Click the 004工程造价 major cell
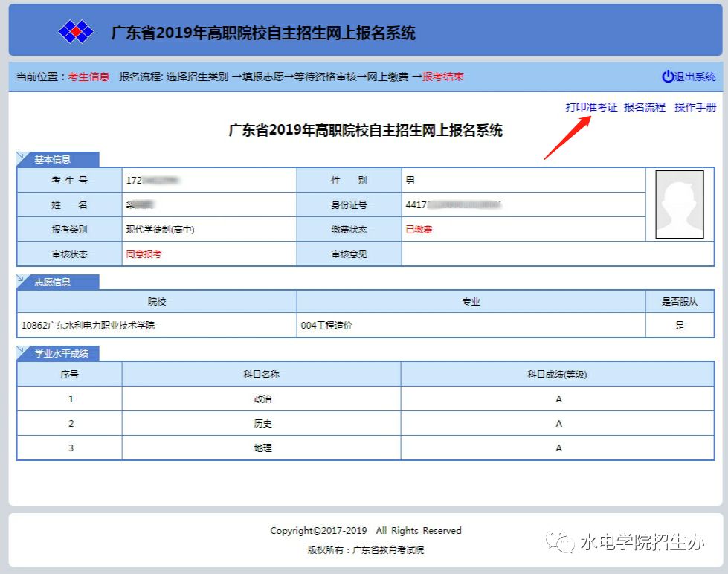This screenshot has width=728, height=574. coord(326,325)
